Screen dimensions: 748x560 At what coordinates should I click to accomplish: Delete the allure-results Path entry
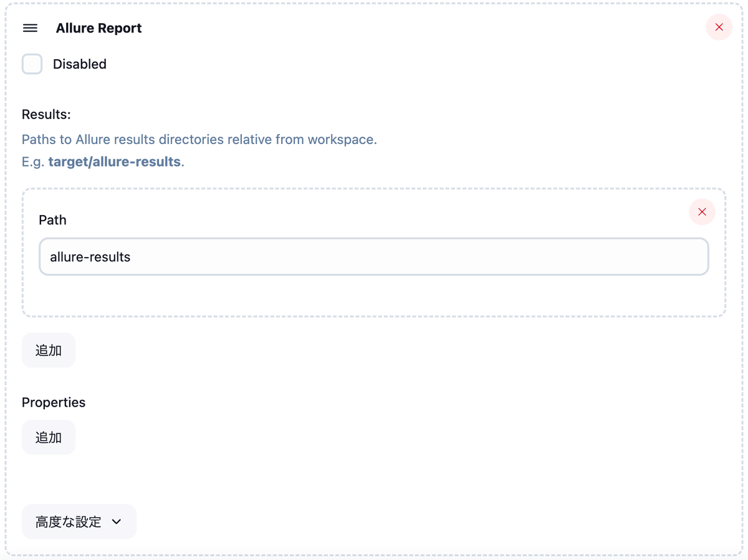coord(702,212)
